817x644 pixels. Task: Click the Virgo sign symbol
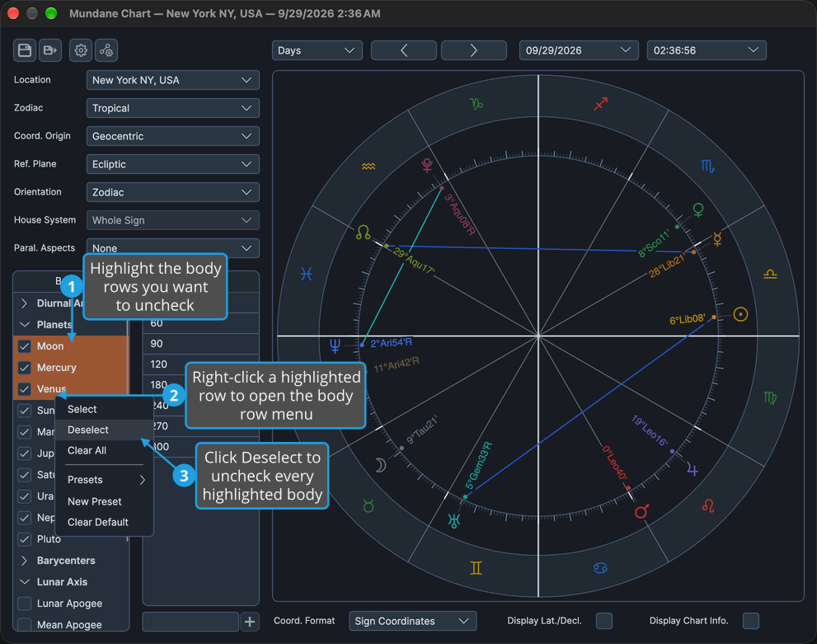tap(770, 397)
